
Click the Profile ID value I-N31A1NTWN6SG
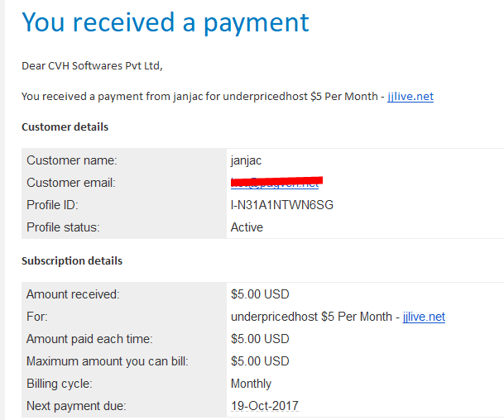pos(282,205)
